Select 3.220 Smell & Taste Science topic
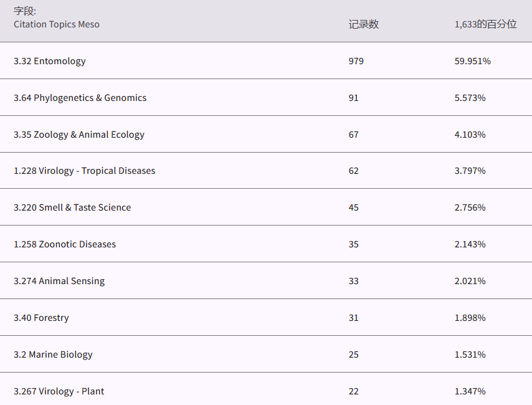This screenshot has height=405, width=532. [x=72, y=207]
